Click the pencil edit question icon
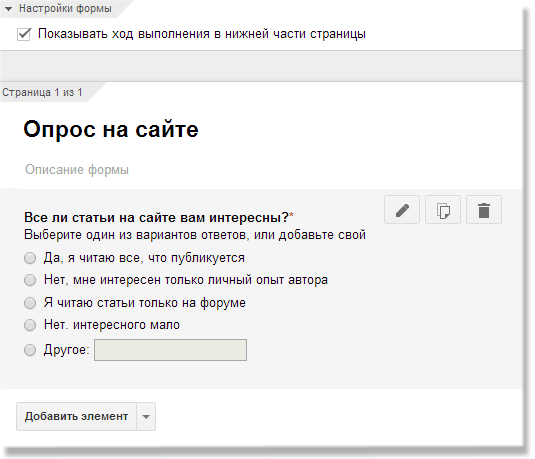535x459 pixels. point(402,210)
